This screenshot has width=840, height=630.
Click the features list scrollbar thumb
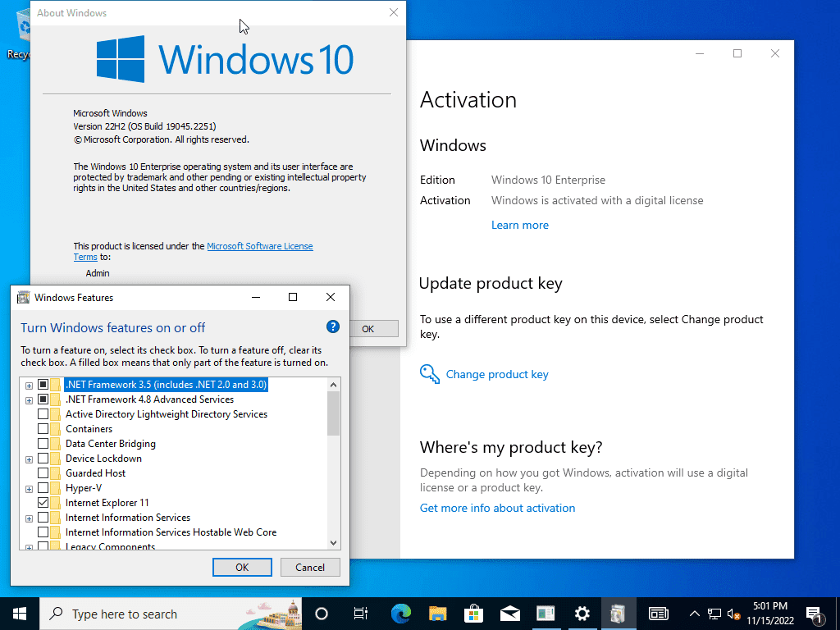tap(333, 413)
